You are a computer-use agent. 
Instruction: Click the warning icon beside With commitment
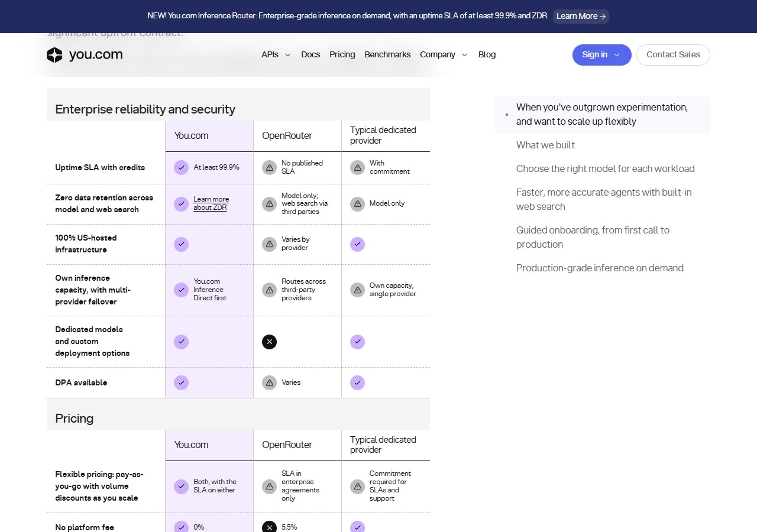[x=357, y=168]
